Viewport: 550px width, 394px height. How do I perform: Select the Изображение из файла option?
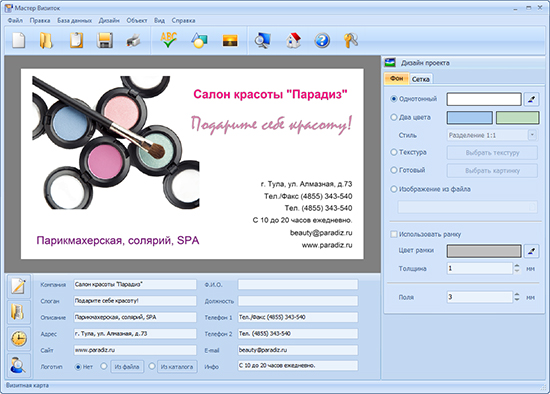[x=394, y=189]
